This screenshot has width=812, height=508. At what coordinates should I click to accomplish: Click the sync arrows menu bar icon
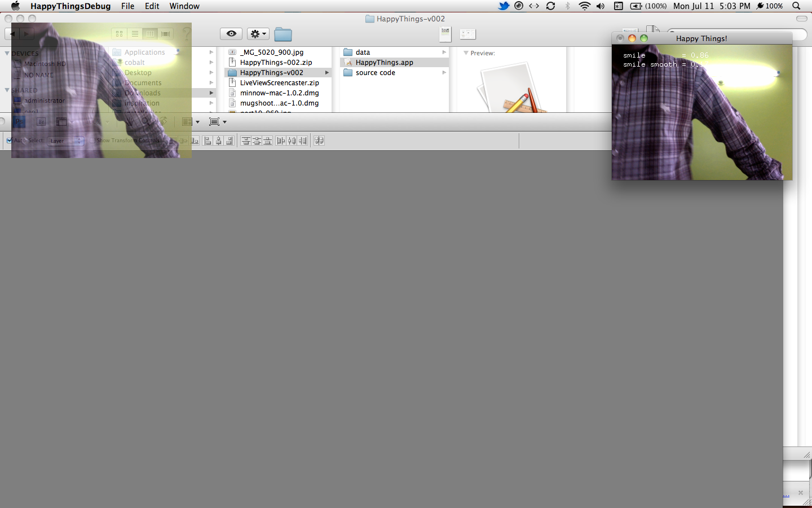(551, 6)
